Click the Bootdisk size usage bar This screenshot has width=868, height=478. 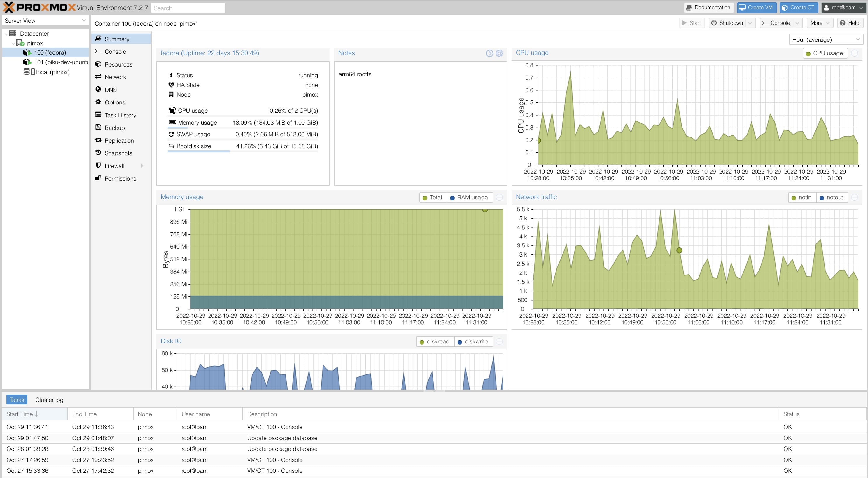243,151
